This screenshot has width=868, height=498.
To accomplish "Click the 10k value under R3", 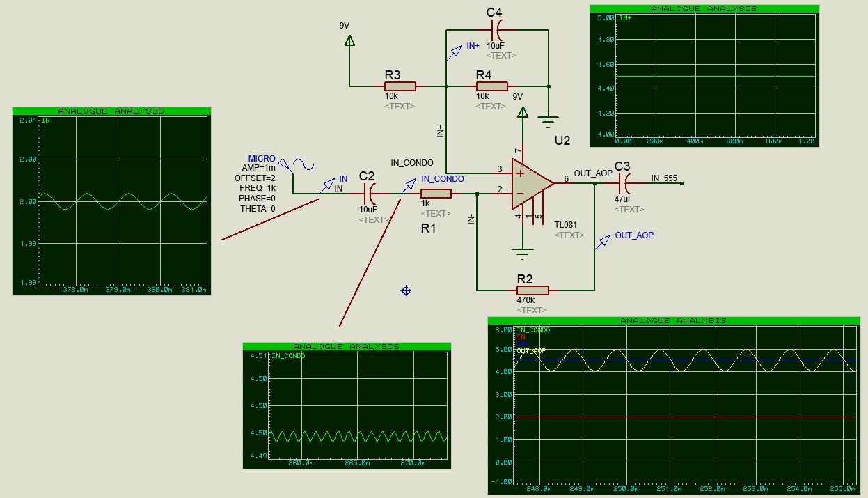I will [391, 96].
